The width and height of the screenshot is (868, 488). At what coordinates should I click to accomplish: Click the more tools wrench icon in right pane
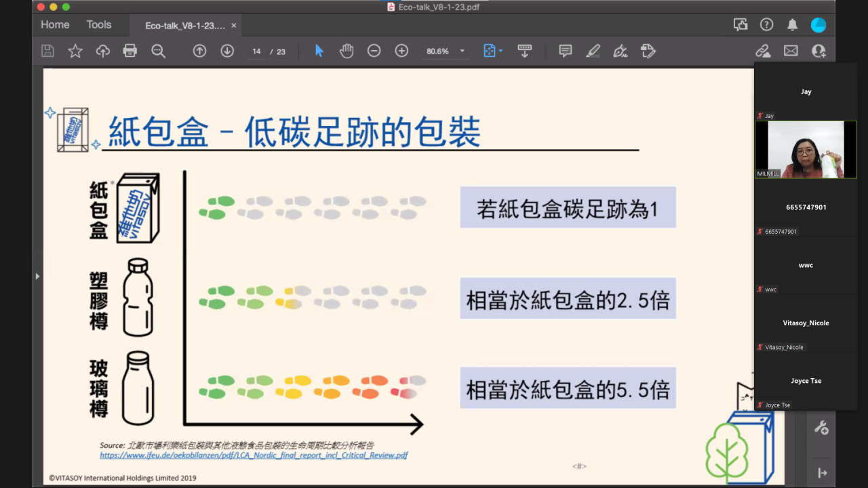821,428
